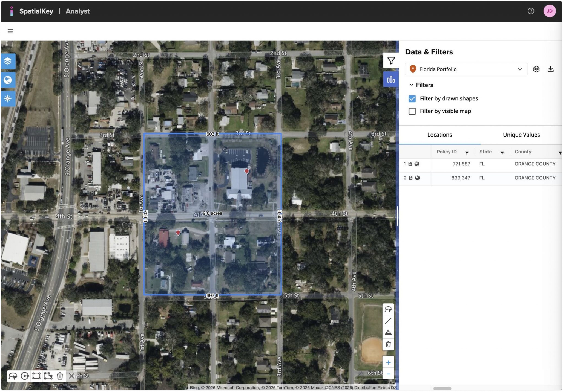Click the elevation mountain tool icon

(x=388, y=333)
